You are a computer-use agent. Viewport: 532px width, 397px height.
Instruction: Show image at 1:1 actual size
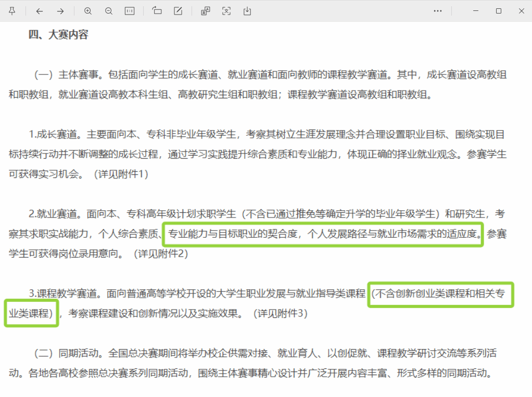tap(130, 11)
